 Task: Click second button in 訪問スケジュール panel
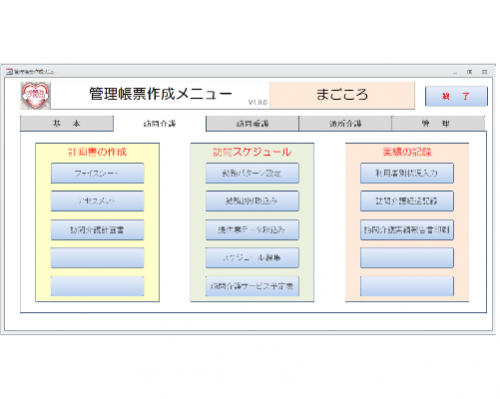(252, 201)
